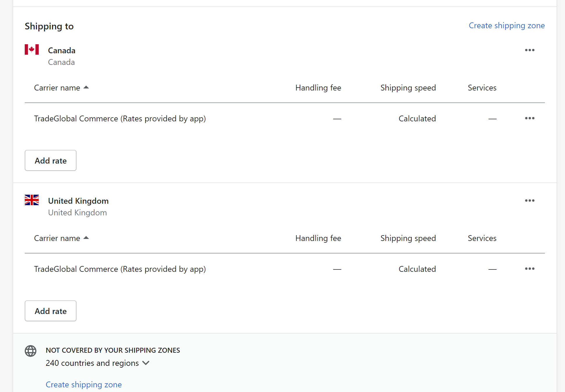Click the Shipping to heading
This screenshot has width=565, height=392.
pos(49,26)
